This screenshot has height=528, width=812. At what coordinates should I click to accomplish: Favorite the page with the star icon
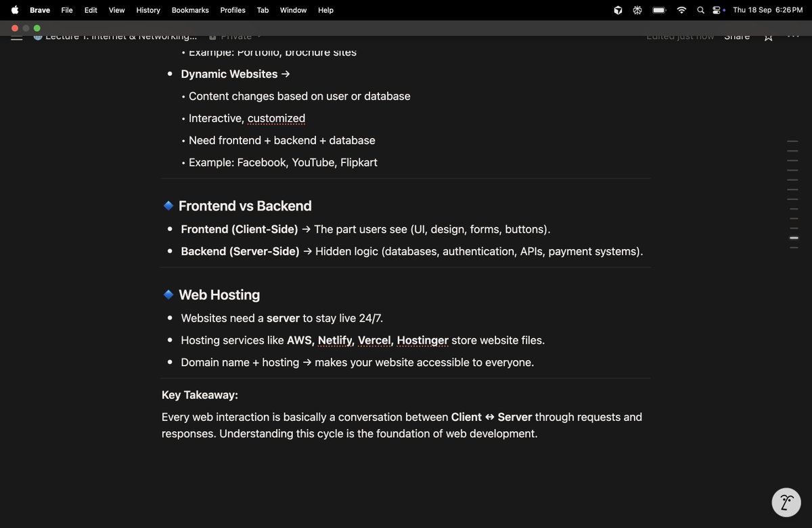(x=769, y=37)
